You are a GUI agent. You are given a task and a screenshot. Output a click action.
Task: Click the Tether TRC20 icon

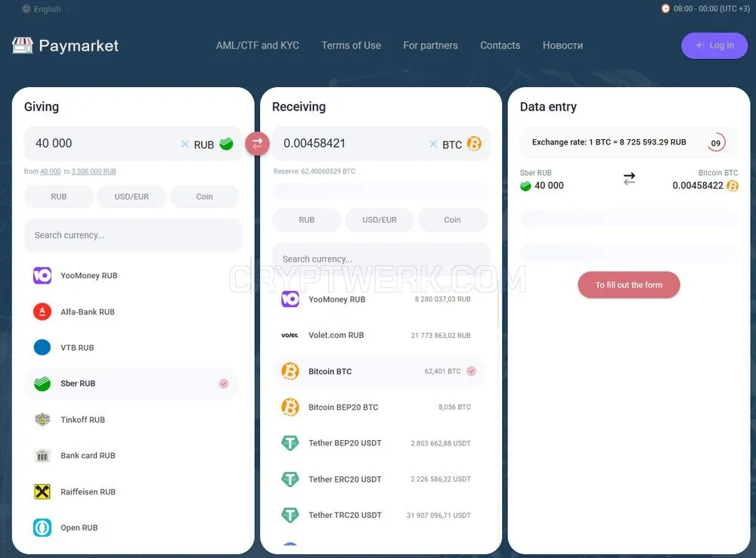pyautogui.click(x=290, y=515)
